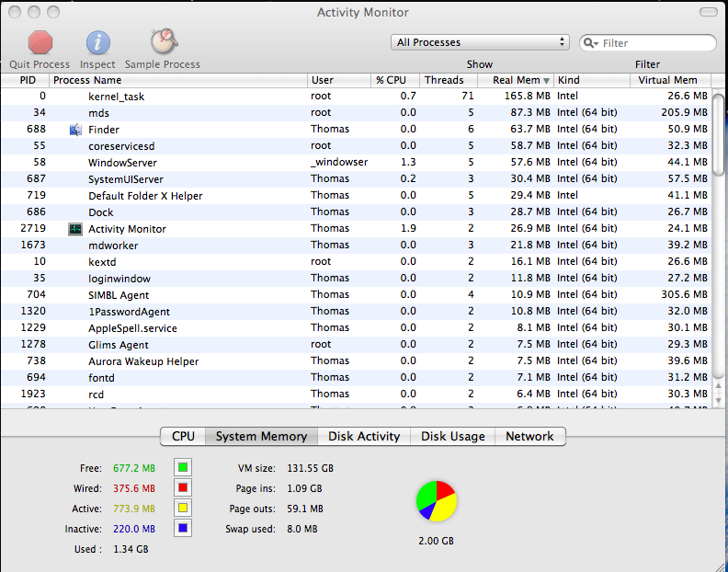Click the memory usage pie chart
This screenshot has height=572, width=728.
coord(437,501)
